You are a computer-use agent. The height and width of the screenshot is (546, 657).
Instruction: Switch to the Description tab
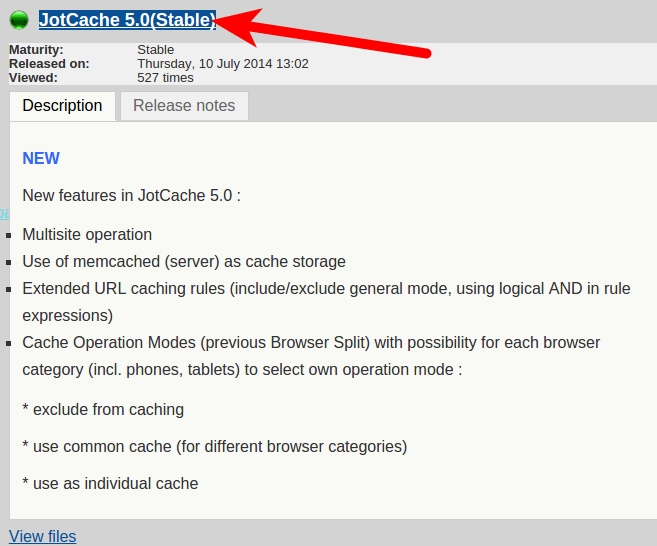pyautogui.click(x=62, y=106)
